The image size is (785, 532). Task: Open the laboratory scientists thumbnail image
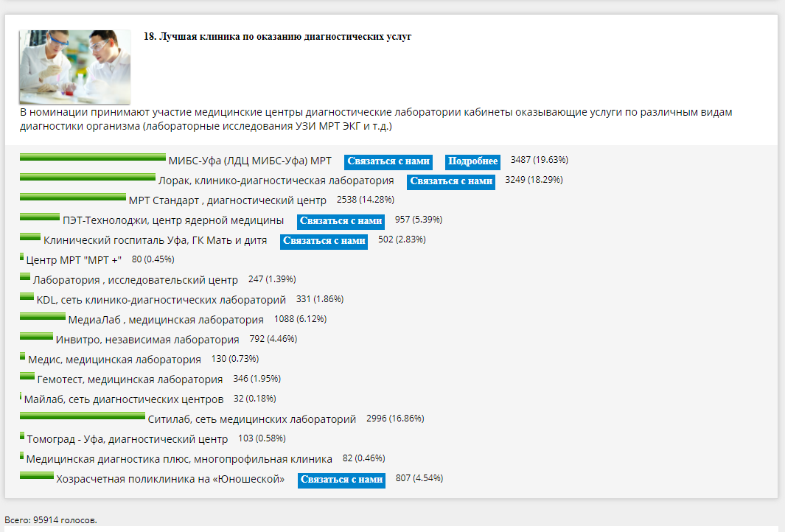click(x=75, y=67)
